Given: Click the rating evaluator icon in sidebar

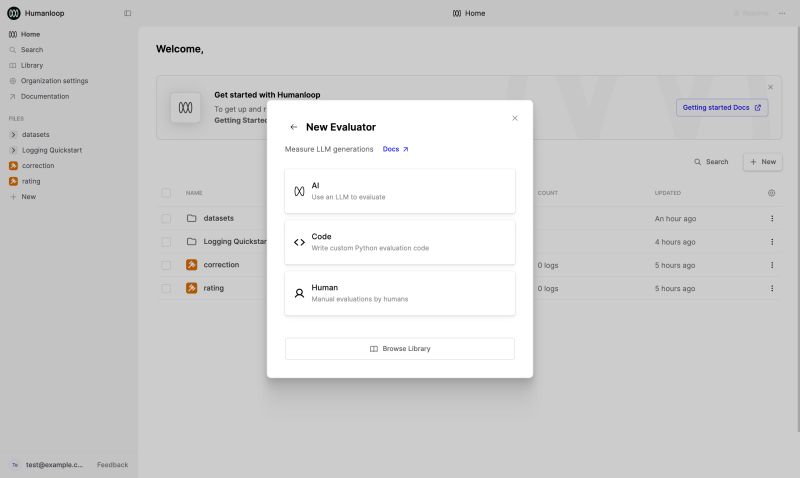Looking at the screenshot, I should click(13, 181).
